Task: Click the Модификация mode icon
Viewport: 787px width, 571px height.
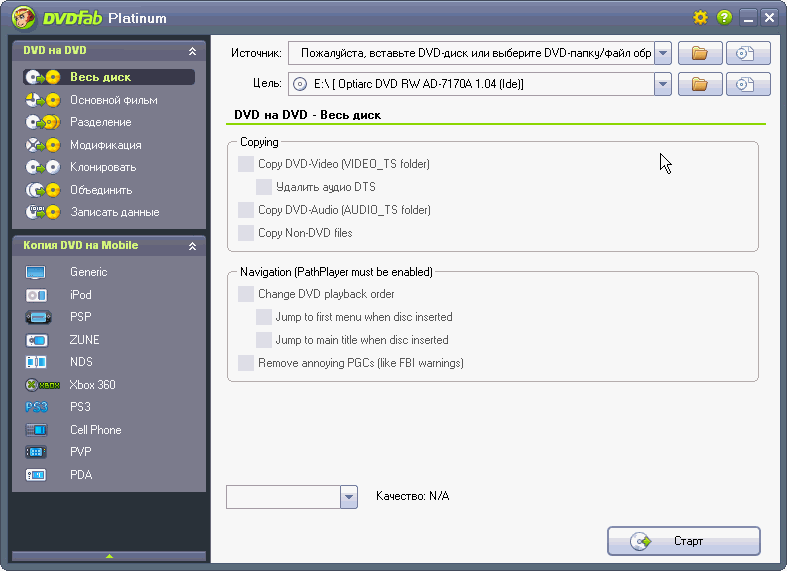Action: [x=43, y=145]
